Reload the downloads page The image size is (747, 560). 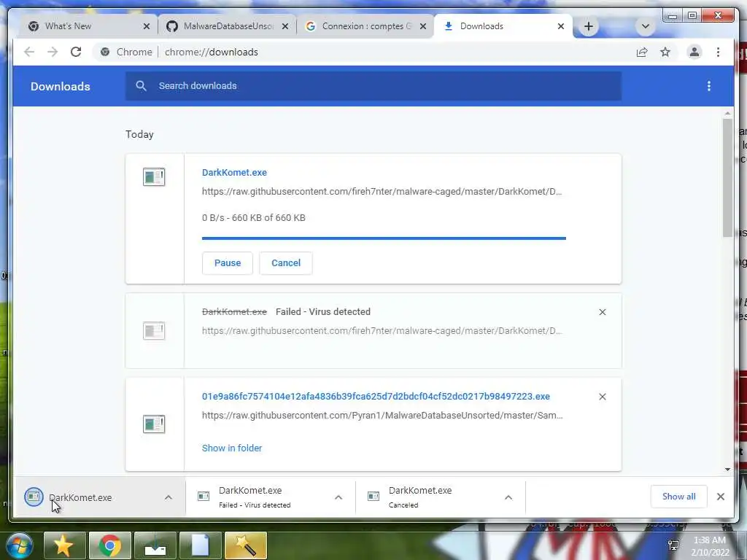(x=76, y=52)
